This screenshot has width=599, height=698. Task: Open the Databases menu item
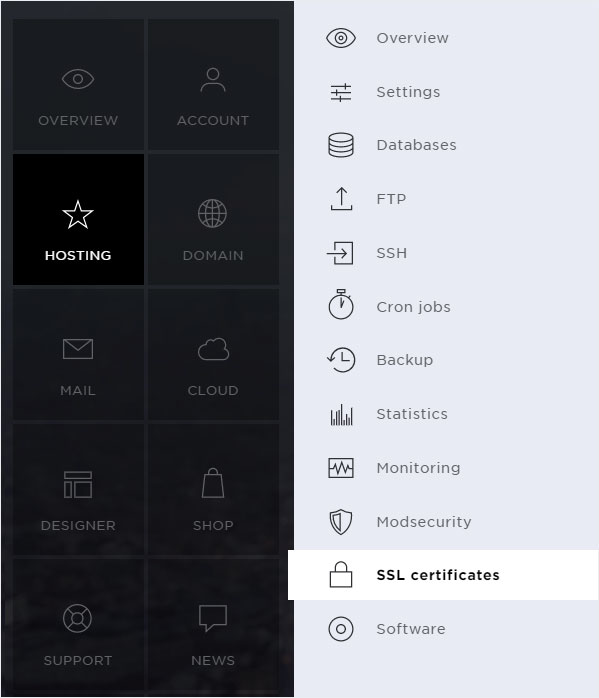tap(446, 145)
